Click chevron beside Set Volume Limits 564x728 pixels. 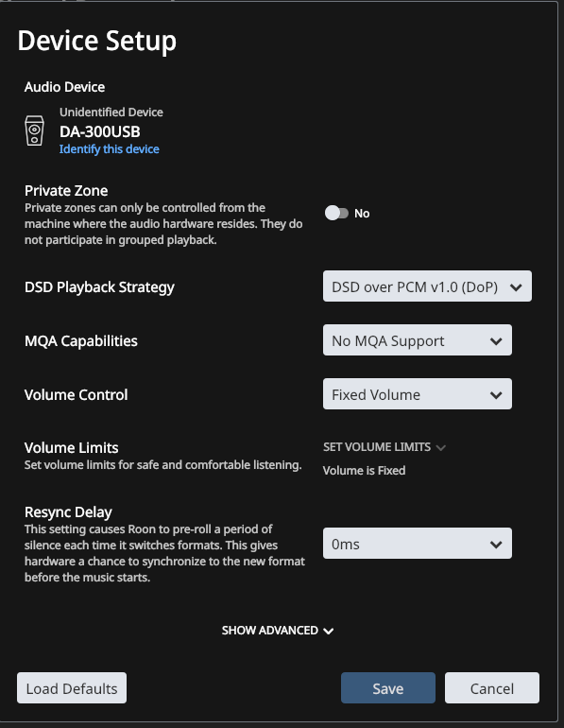click(441, 447)
